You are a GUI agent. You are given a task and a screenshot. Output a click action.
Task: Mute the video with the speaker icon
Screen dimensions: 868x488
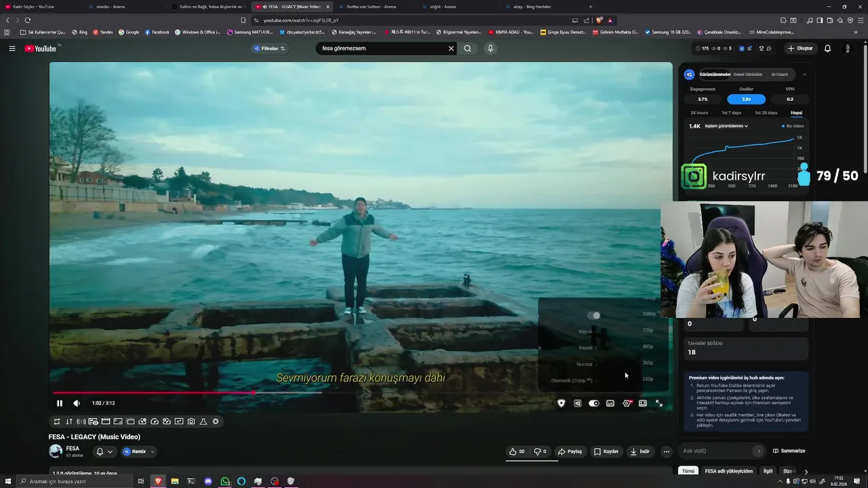(77, 403)
